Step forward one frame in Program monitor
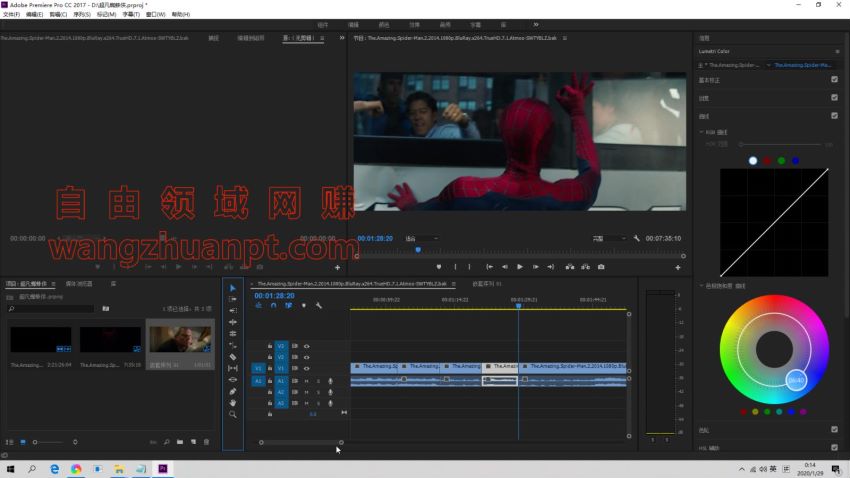Screen dimensions: 850x478 [x=536, y=267]
